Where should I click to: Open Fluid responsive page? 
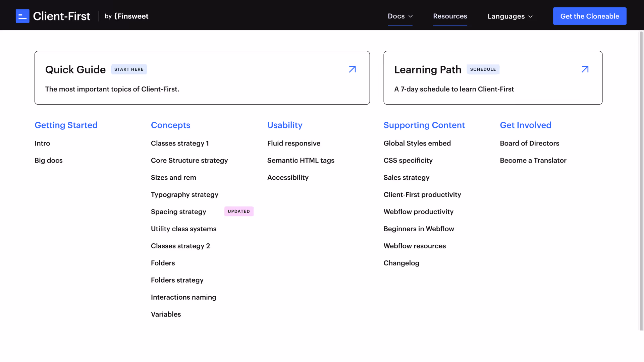[x=293, y=143]
